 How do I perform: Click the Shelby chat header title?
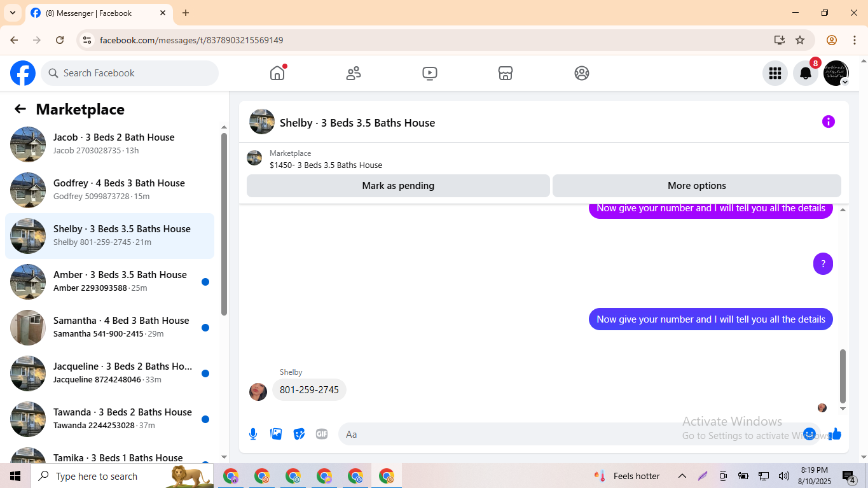357,123
